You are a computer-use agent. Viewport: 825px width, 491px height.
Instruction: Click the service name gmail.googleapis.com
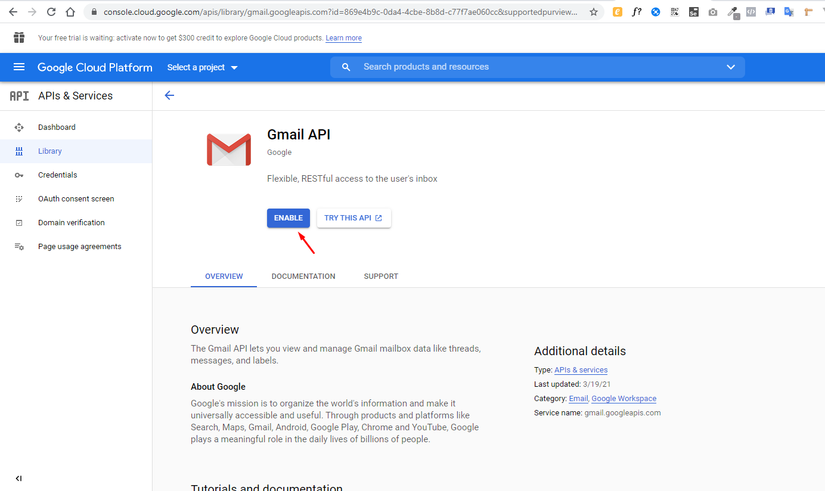622,413
